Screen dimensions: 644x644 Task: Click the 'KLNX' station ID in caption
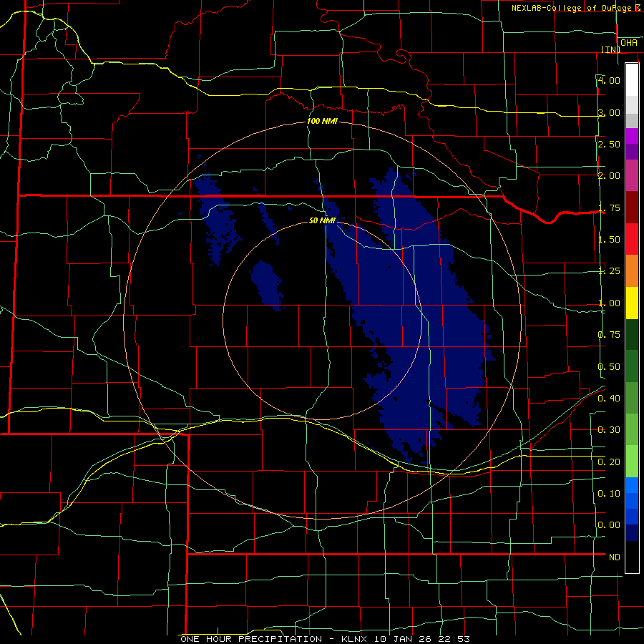click(x=356, y=639)
